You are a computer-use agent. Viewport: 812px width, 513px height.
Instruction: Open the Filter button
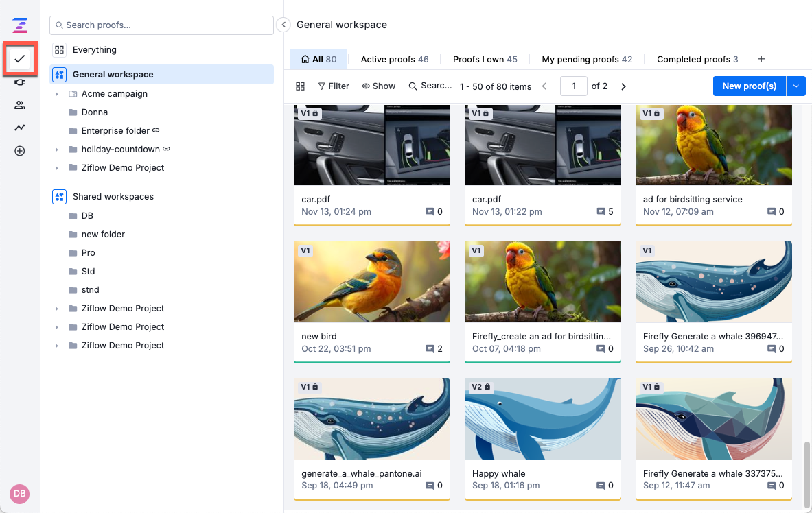click(334, 86)
